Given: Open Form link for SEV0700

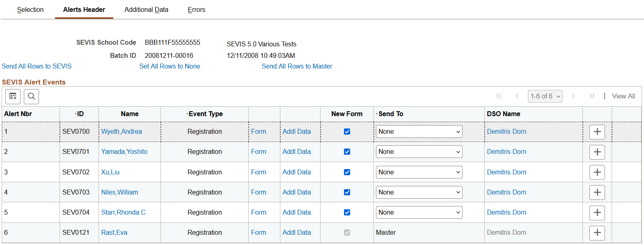Looking at the screenshot, I should 259,132.
